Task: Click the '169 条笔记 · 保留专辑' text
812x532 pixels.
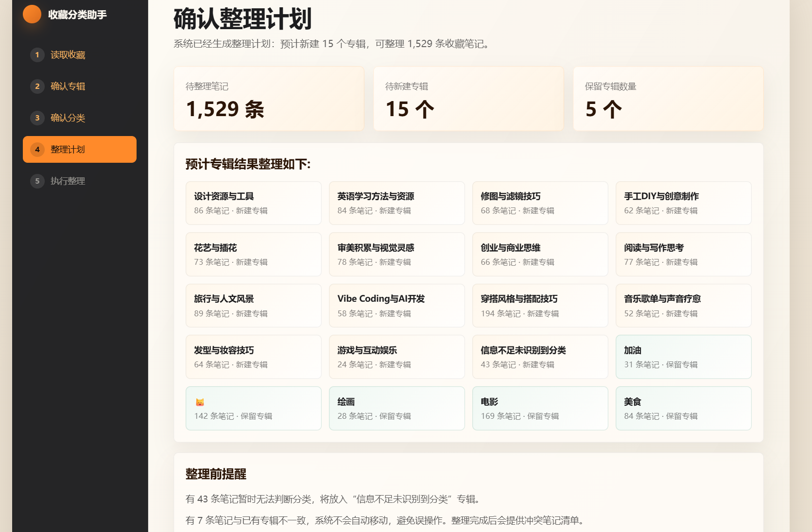Action: pos(520,416)
